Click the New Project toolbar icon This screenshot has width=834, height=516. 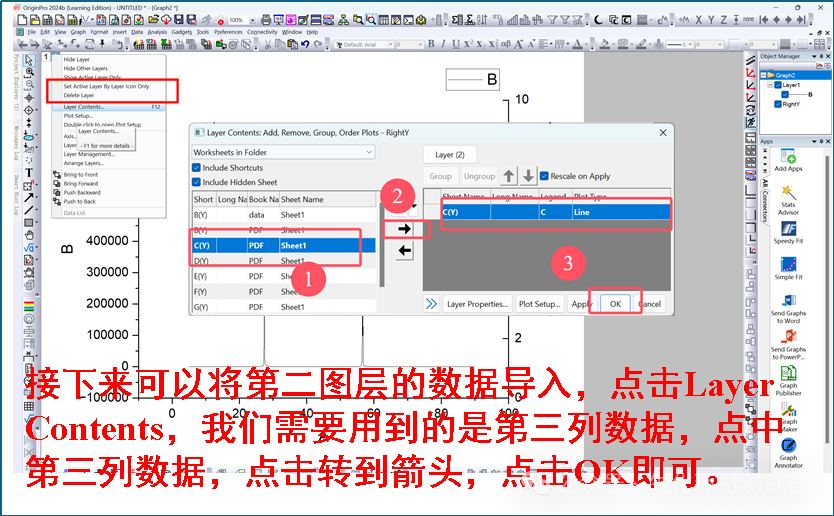click(22, 20)
